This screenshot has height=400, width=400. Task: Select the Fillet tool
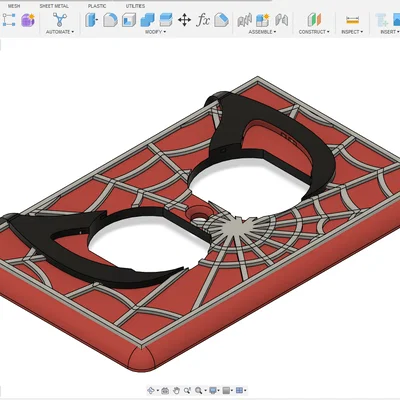click(110, 20)
